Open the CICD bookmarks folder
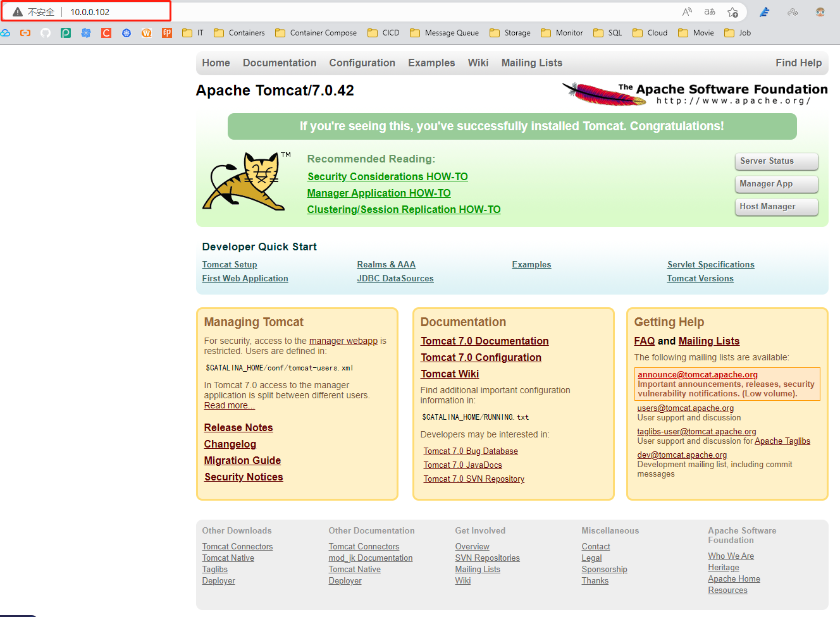Viewport: 840px width, 617px height. click(x=383, y=33)
